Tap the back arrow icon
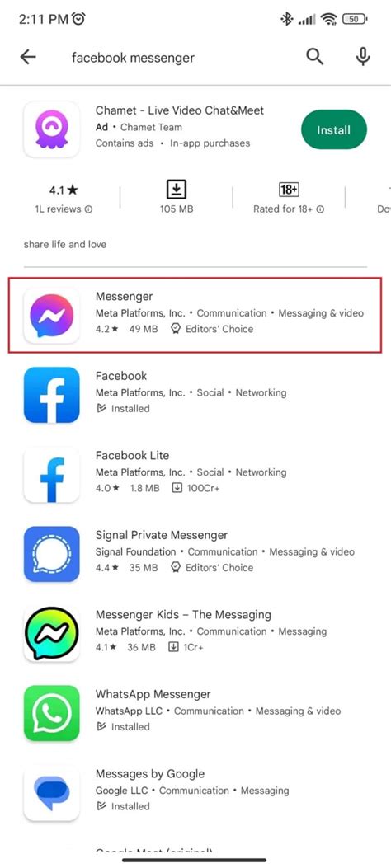The width and height of the screenshot is (391, 868). [28, 57]
